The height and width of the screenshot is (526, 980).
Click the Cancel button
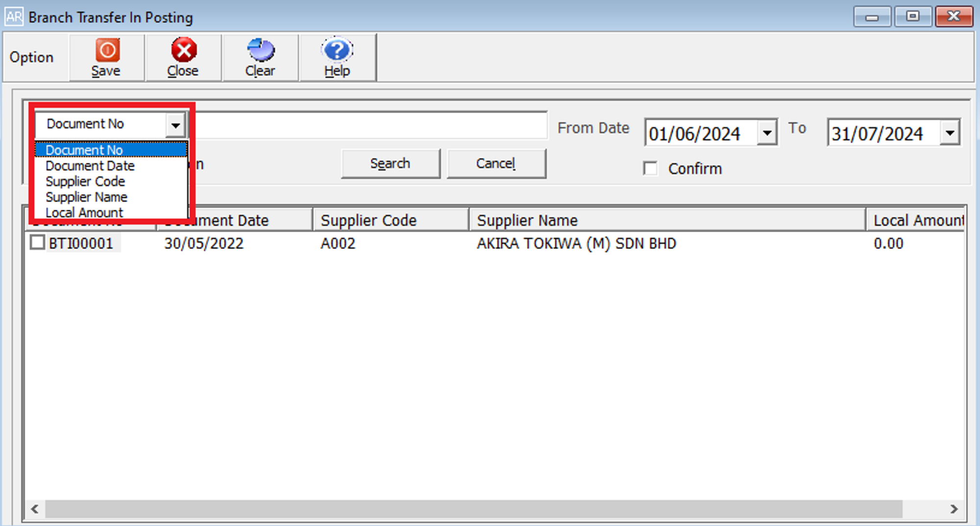coord(496,164)
